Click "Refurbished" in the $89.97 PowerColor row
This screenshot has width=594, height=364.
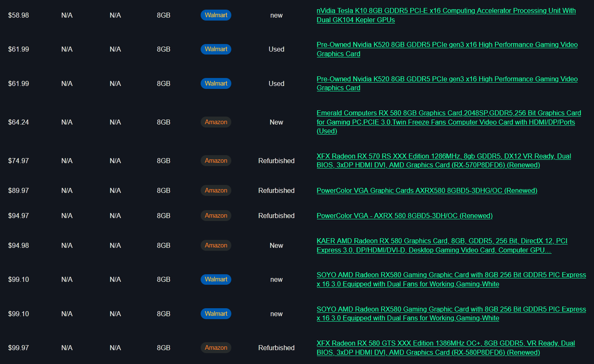[x=276, y=190]
